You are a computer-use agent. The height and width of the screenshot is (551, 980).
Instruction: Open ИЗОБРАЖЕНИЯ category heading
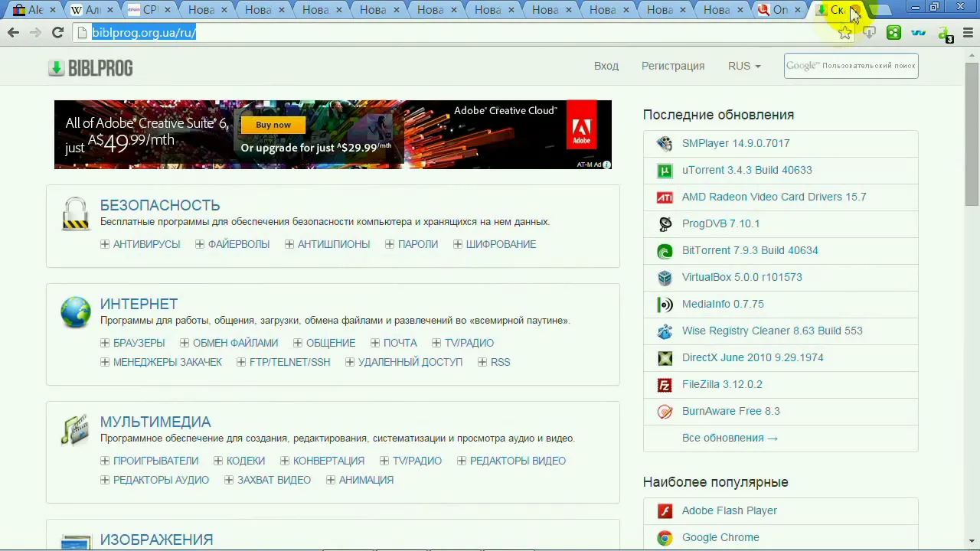click(156, 540)
